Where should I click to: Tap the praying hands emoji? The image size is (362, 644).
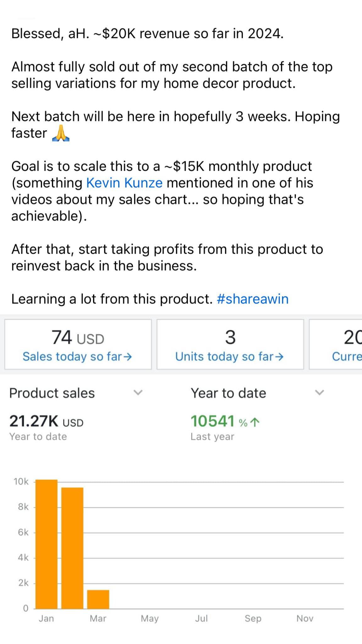coord(61,133)
